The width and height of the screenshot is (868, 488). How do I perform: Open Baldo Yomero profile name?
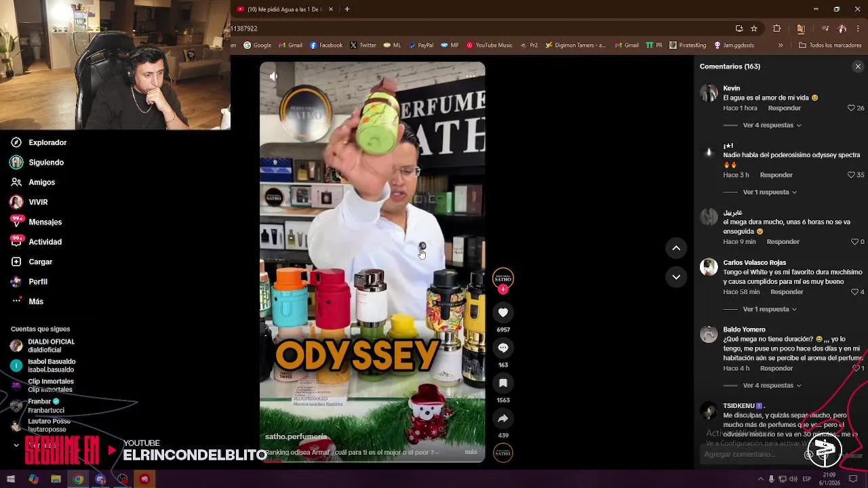pos(744,329)
